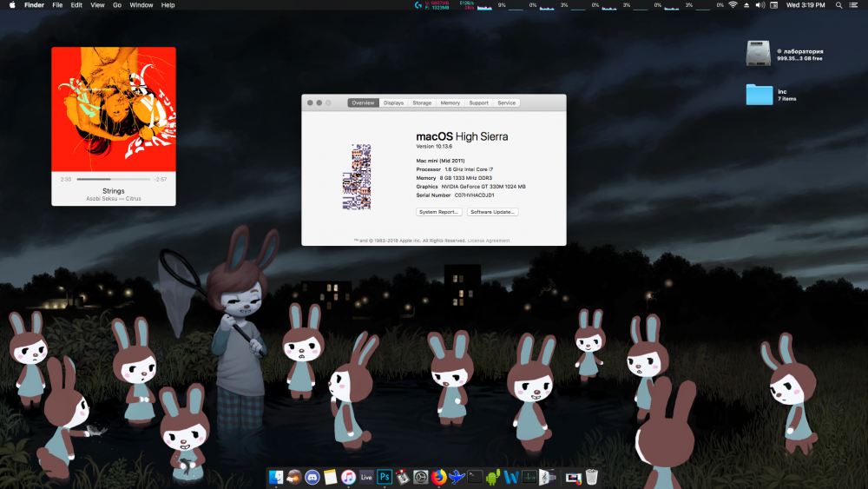Open Activity Monitor in the Dock

pyautogui.click(x=529, y=477)
